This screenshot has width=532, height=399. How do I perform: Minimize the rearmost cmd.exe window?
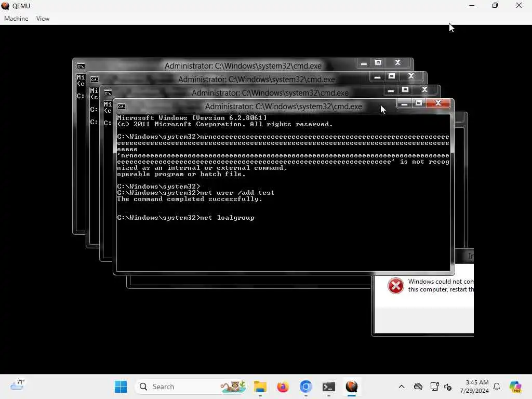364,63
